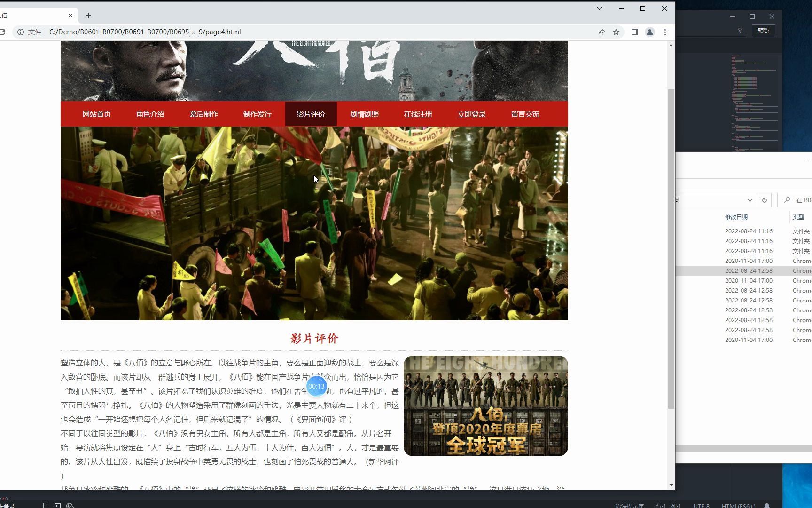Image resolution: width=812 pixels, height=508 pixels.
Task: Click the task view list icon on the taskbar
Action: [45, 505]
